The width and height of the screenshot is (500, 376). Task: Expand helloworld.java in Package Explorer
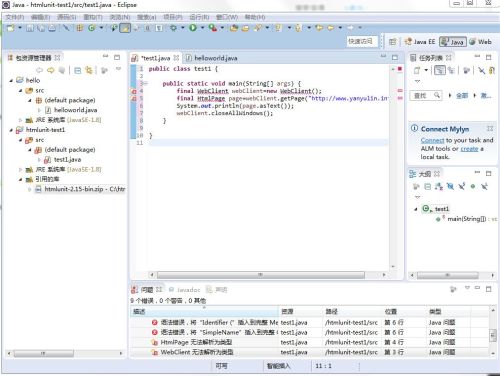pyautogui.click(x=39, y=110)
